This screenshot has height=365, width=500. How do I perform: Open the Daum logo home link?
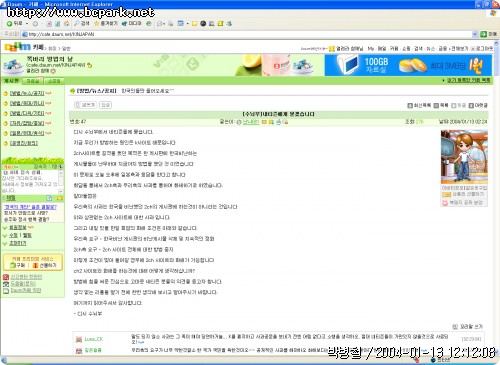pyautogui.click(x=18, y=47)
